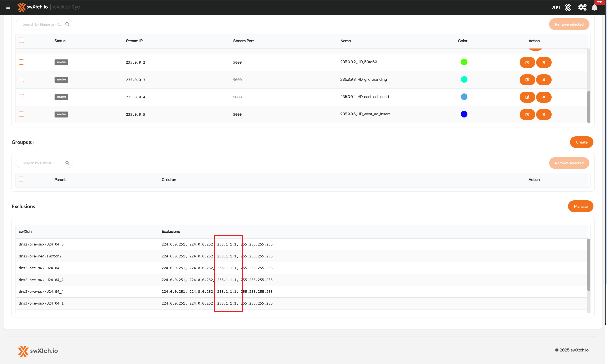The width and height of the screenshot is (607, 364).
Task: Toggle select-all checkbox in Groups table
Action: click(x=21, y=179)
